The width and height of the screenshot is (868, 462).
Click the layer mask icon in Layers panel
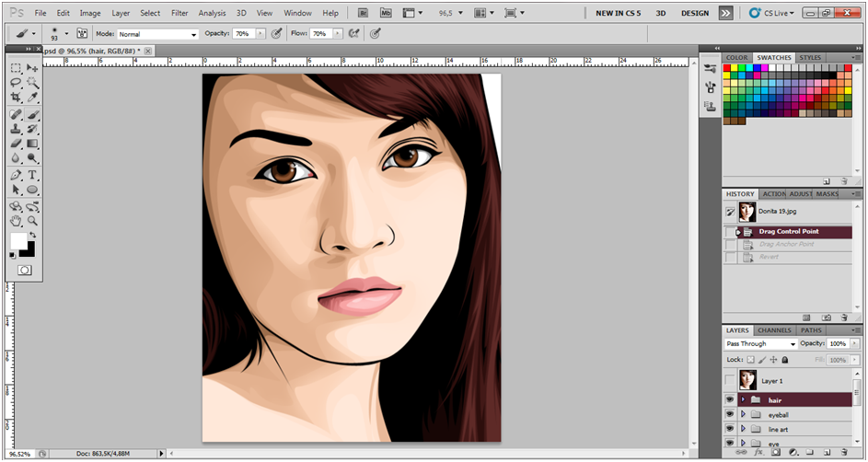tap(775, 452)
